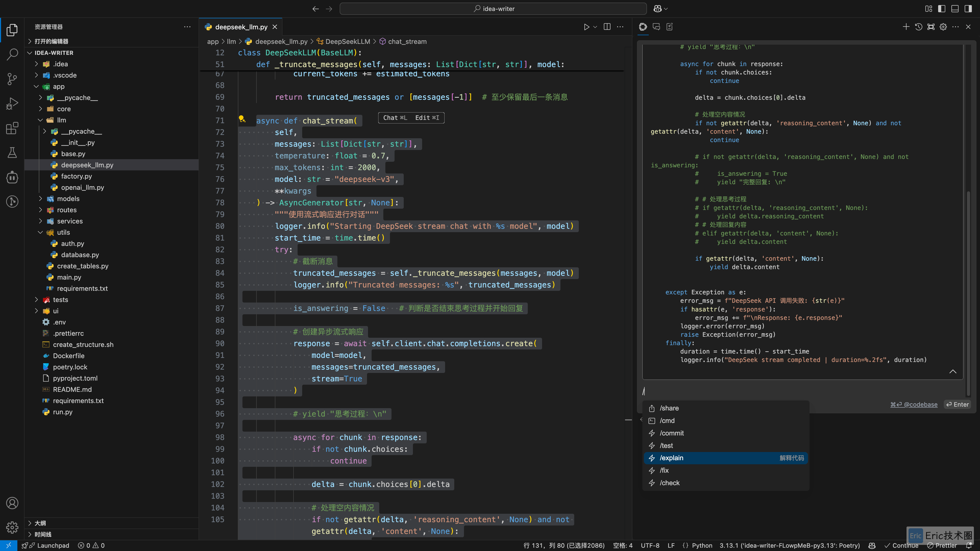Select /commit command in slash menu
This screenshot has width=980, height=551.
[726, 433]
